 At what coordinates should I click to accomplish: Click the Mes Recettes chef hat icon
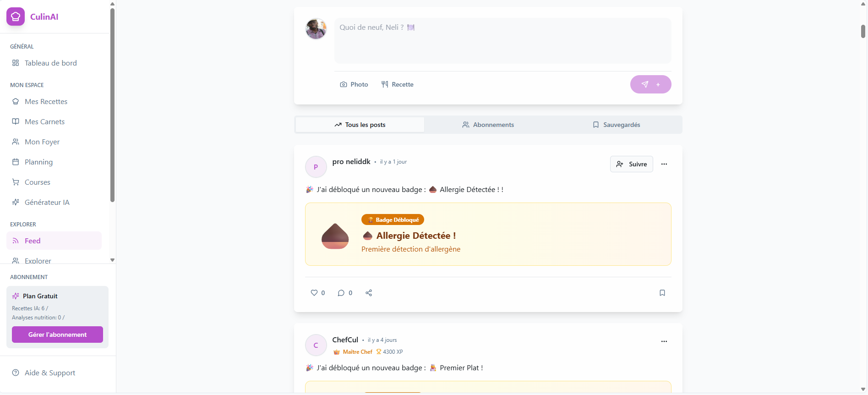coord(16,101)
